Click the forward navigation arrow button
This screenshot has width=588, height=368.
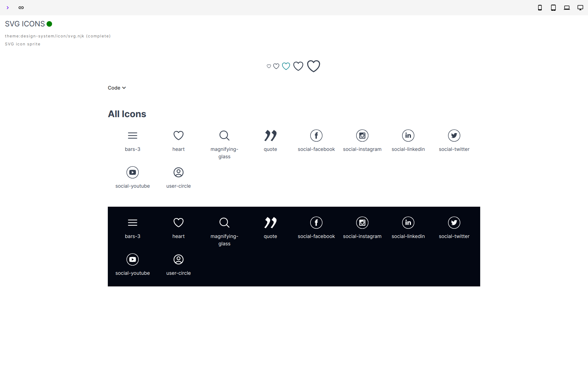7,7
